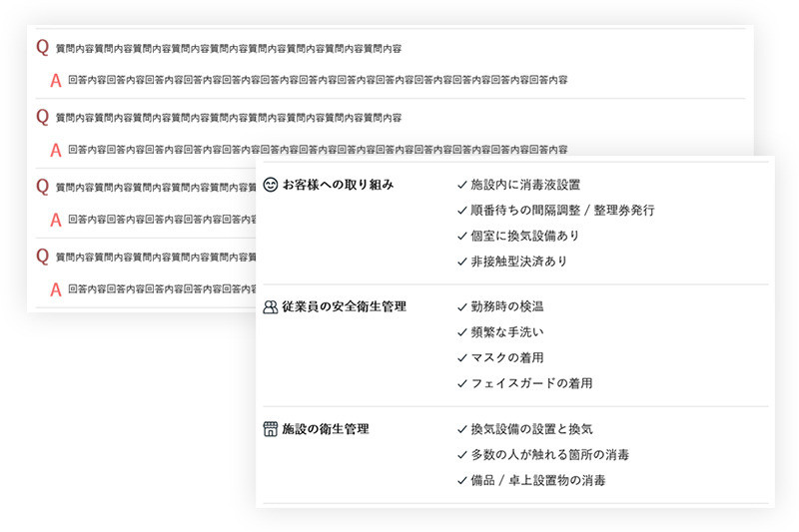The height and width of the screenshot is (532, 799).
Task: Click the topmost red Q icon
Action: 42,47
